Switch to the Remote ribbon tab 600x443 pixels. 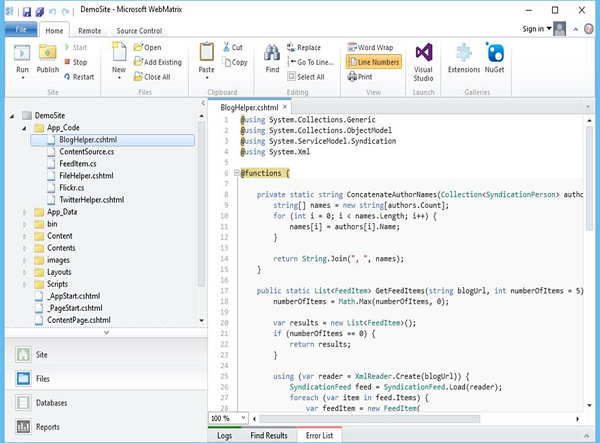(x=88, y=31)
